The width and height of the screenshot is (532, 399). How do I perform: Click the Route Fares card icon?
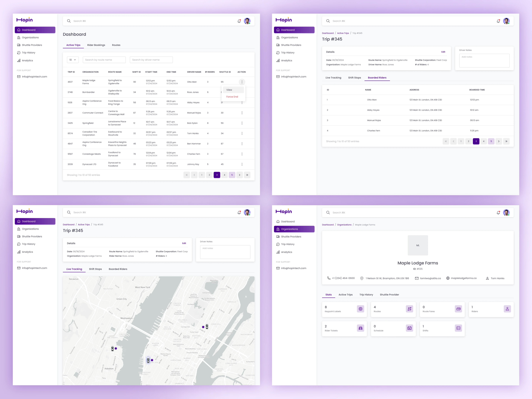tap(458, 309)
